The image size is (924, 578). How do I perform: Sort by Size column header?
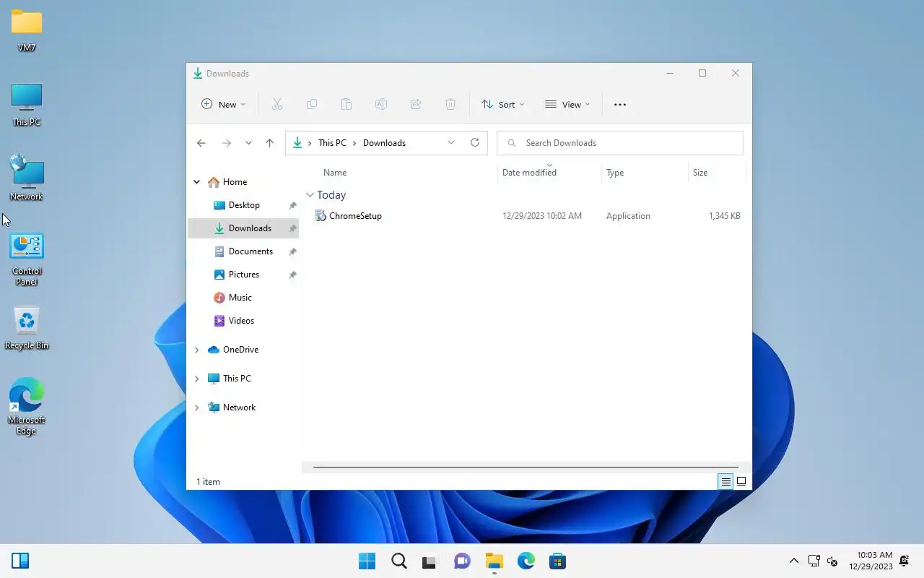(x=700, y=173)
